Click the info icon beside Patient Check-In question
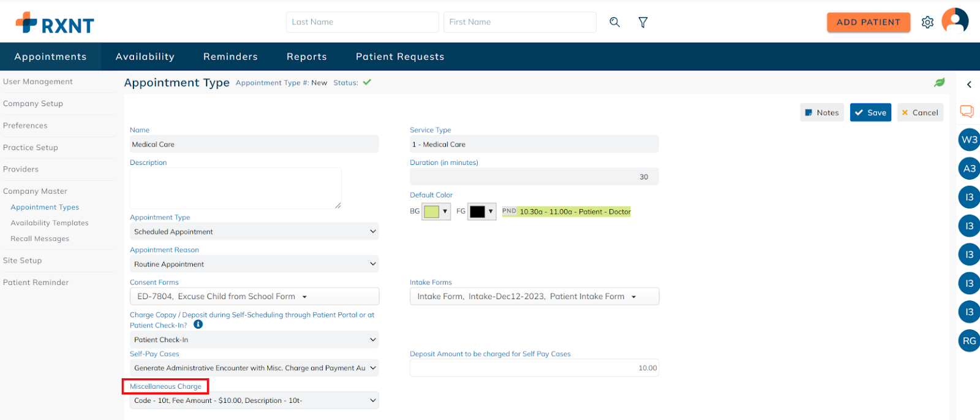The image size is (980, 420). pyautogui.click(x=198, y=325)
